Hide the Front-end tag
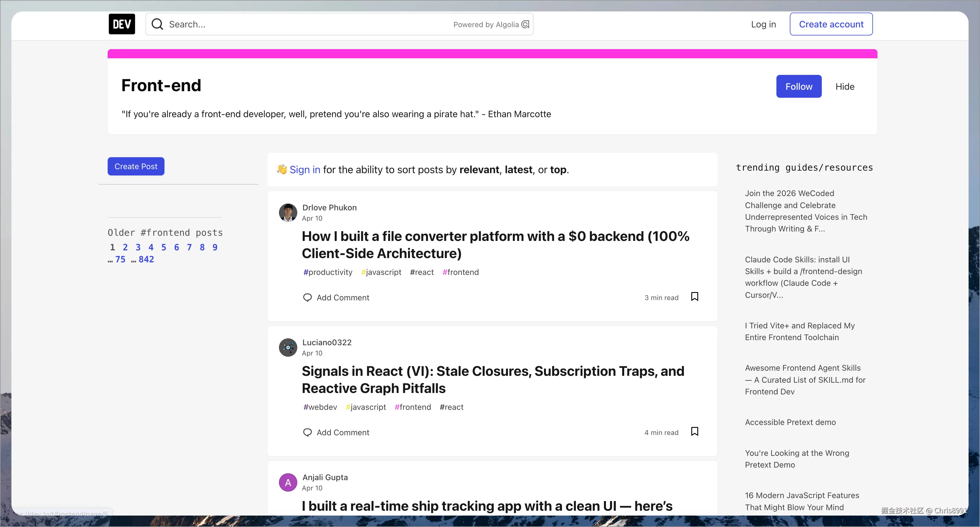 pyautogui.click(x=845, y=86)
